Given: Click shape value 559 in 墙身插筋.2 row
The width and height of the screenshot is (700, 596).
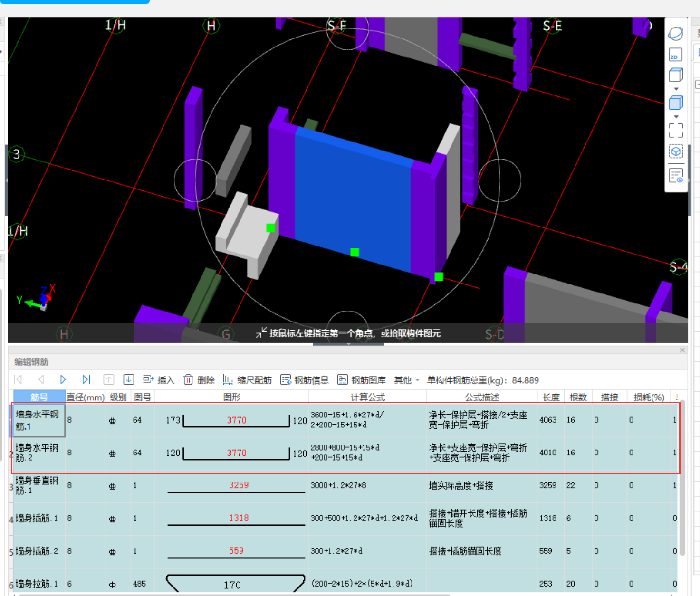Looking at the screenshot, I should tap(236, 550).
